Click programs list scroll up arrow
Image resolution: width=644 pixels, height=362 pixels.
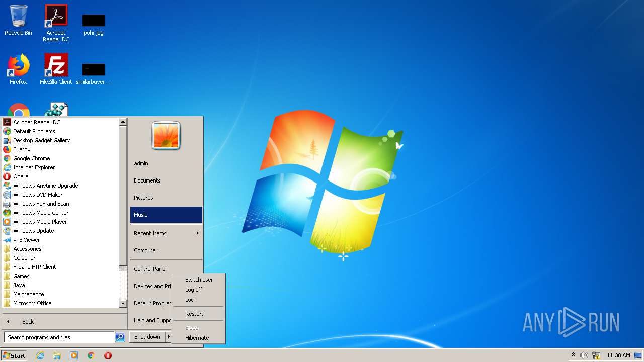coord(123,122)
